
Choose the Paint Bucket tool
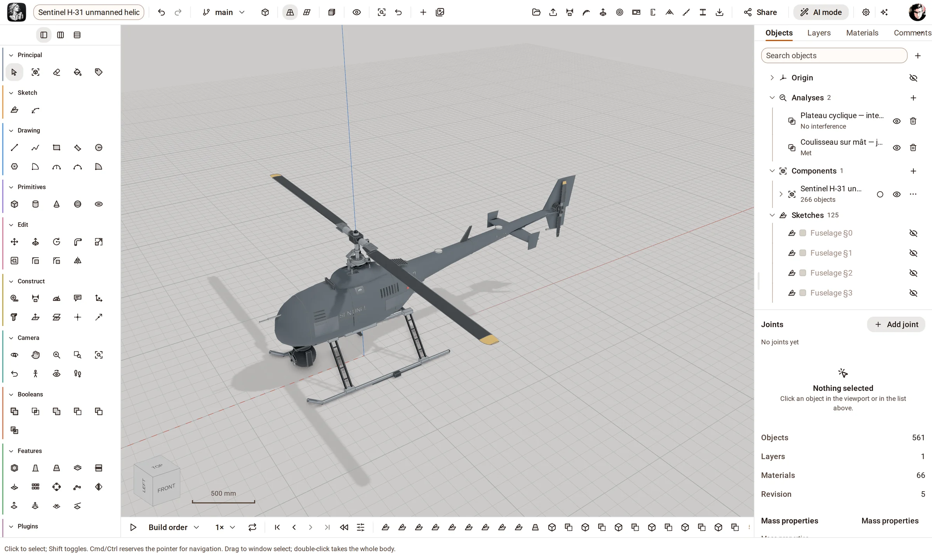pyautogui.click(x=78, y=72)
